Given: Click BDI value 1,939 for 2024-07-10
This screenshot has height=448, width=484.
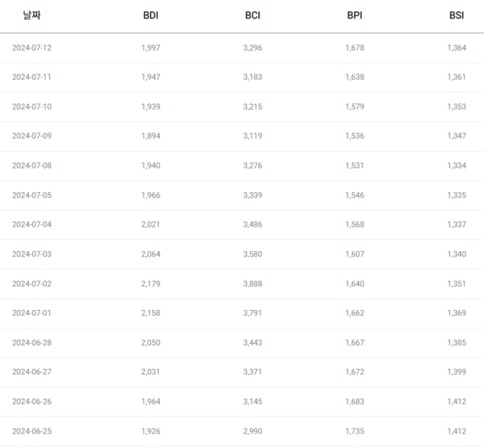Looking at the screenshot, I should (151, 107).
